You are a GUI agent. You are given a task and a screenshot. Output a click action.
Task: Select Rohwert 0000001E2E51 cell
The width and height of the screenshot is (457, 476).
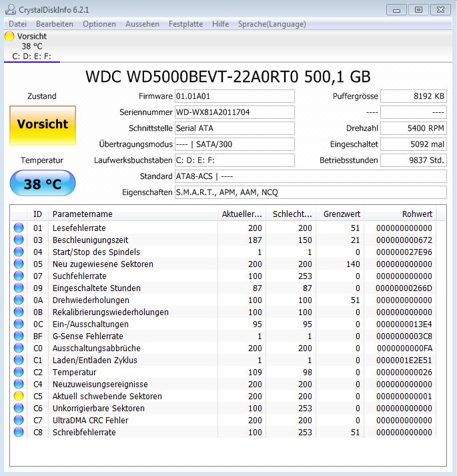(404, 360)
